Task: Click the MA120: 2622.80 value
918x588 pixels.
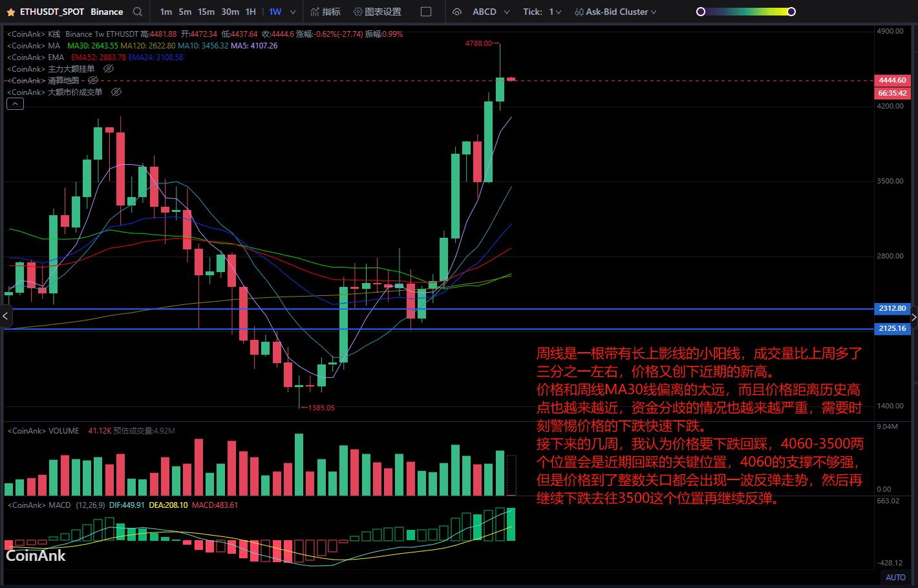Action: click(147, 45)
